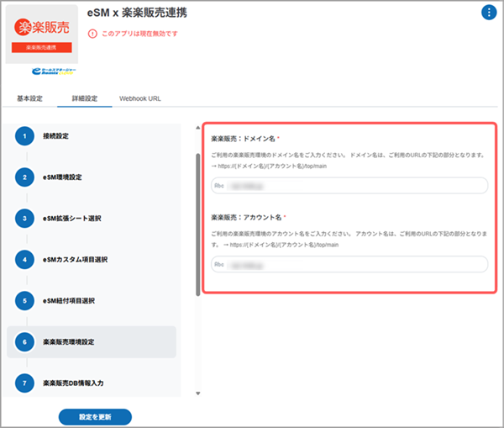Click the ドメイン名 input field

click(x=349, y=186)
